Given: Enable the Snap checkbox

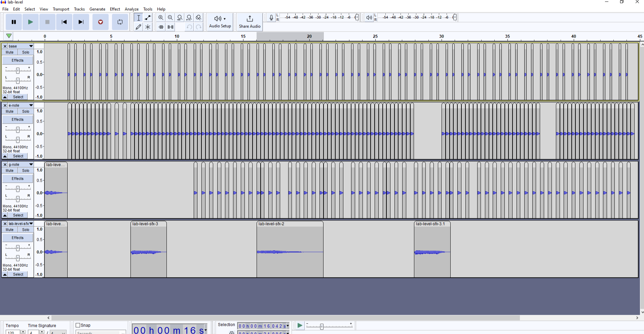Looking at the screenshot, I should coord(78,325).
